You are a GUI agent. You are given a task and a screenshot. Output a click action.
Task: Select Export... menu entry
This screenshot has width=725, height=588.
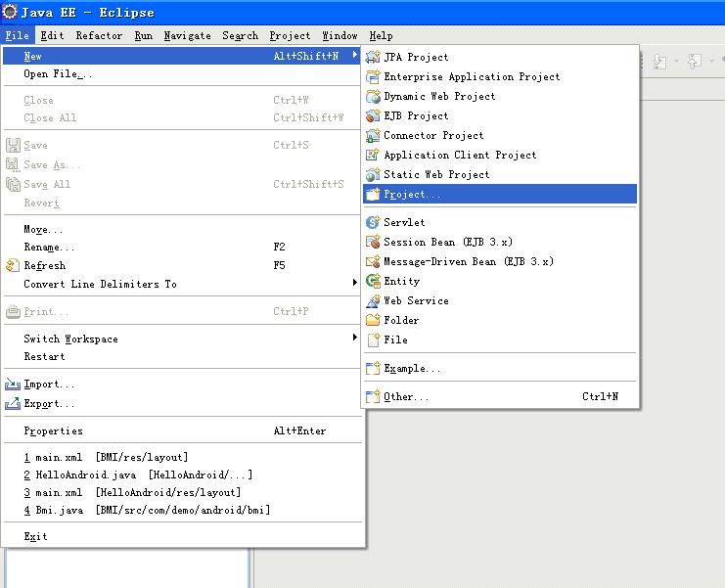[182, 403]
